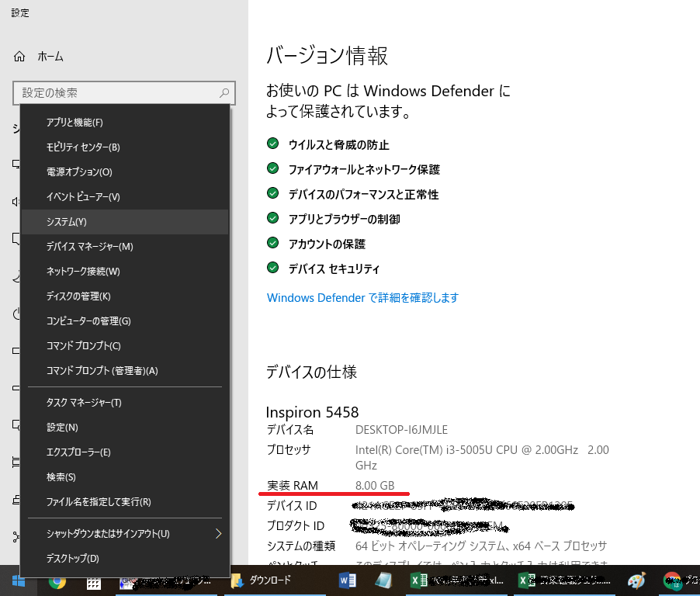This screenshot has height=596, width=700.
Task: Open the grid calendar app on taskbar
Action: click(94, 582)
